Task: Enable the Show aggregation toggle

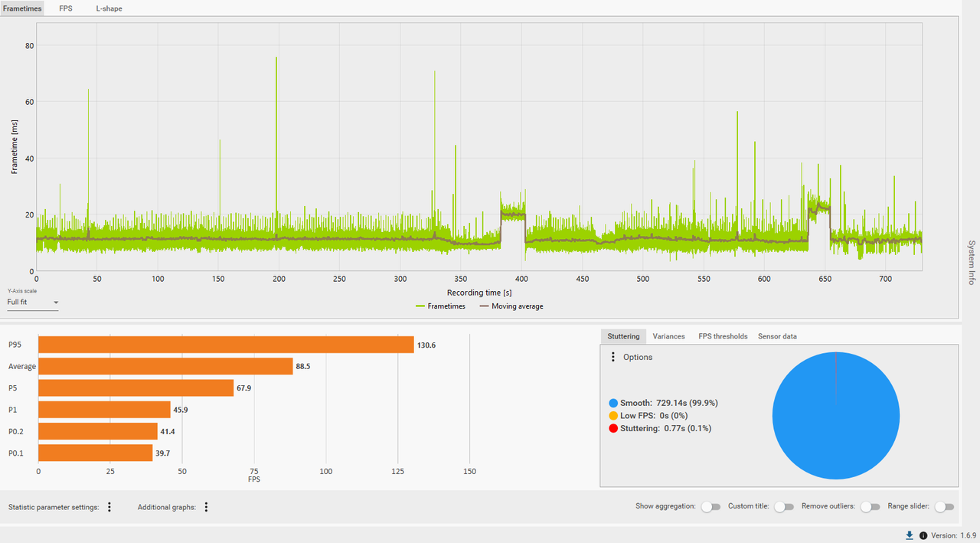Action: pyautogui.click(x=710, y=507)
